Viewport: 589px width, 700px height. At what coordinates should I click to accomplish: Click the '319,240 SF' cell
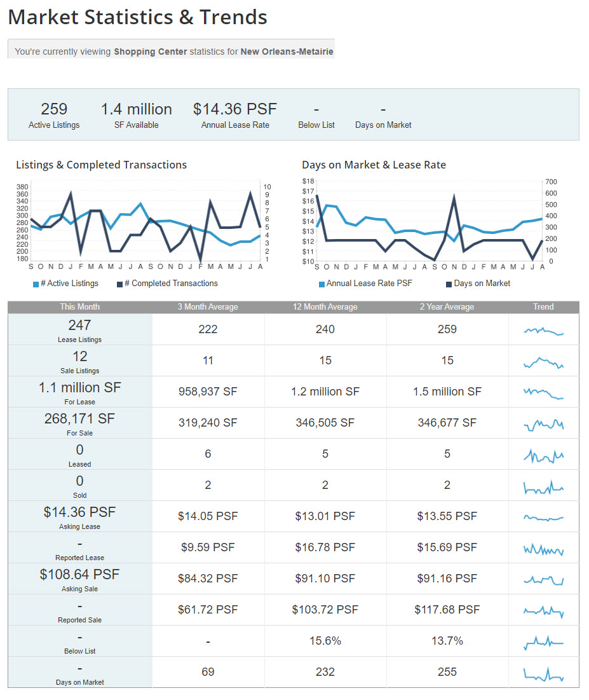[208, 423]
